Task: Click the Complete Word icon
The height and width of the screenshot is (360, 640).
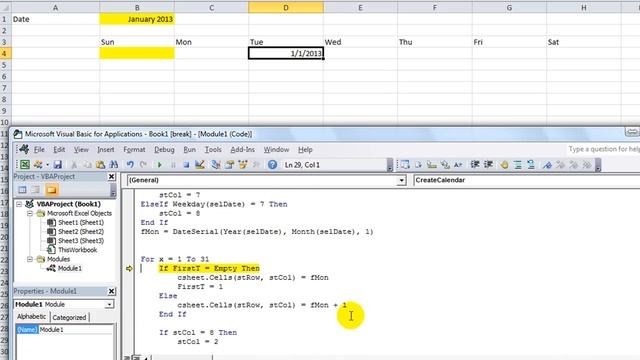Action: coord(458,164)
